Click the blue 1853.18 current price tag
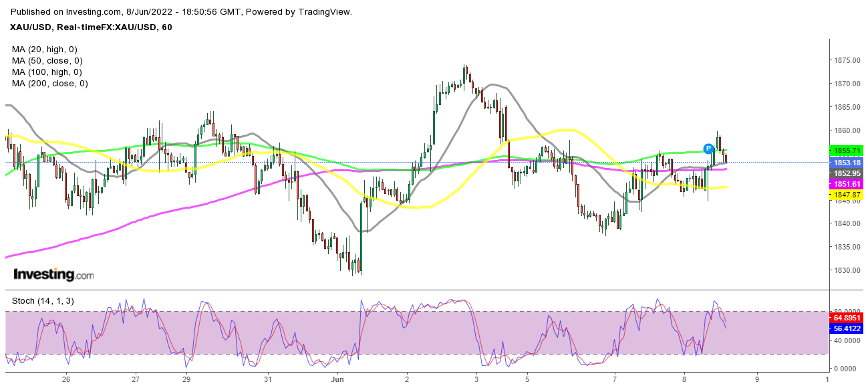Viewport: 868px width, 388px height. [847, 163]
